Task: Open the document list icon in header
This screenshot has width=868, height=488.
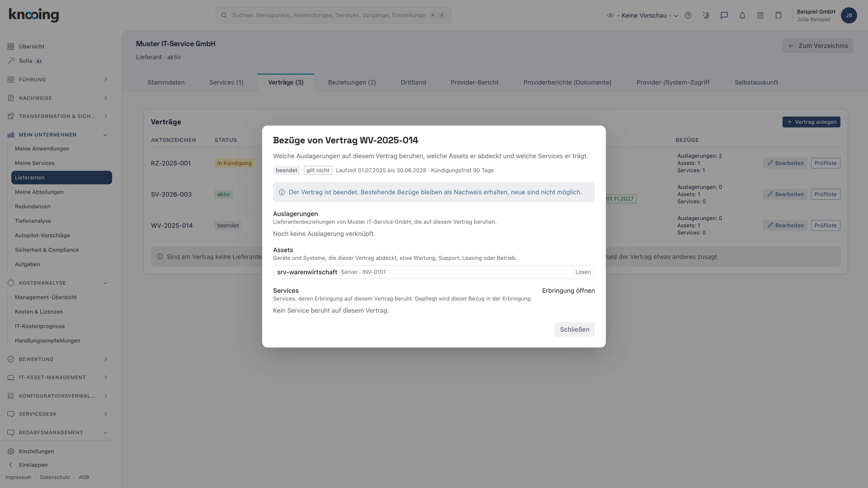Action: 760,16
